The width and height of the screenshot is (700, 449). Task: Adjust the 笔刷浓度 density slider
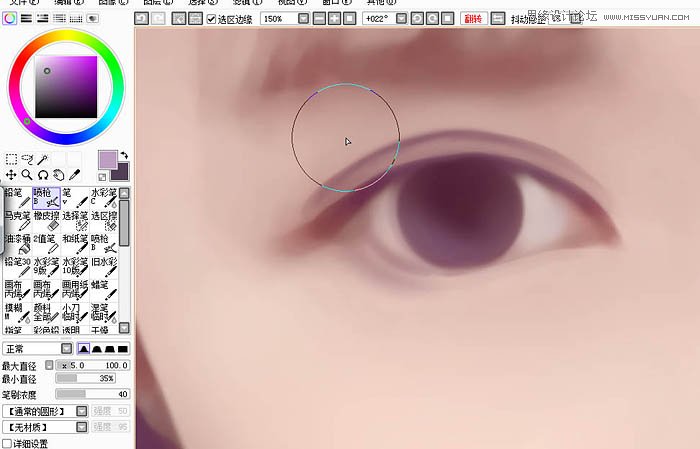click(x=92, y=394)
